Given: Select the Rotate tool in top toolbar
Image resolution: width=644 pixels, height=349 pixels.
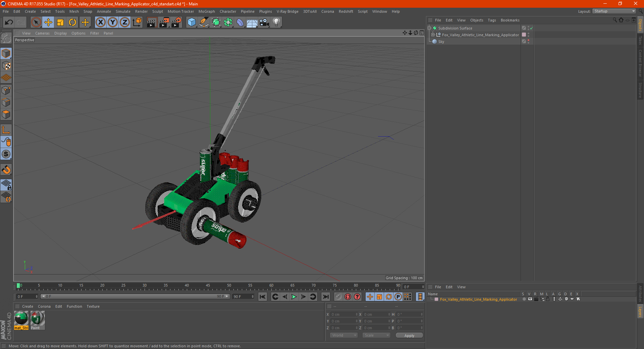Looking at the screenshot, I should point(72,22).
